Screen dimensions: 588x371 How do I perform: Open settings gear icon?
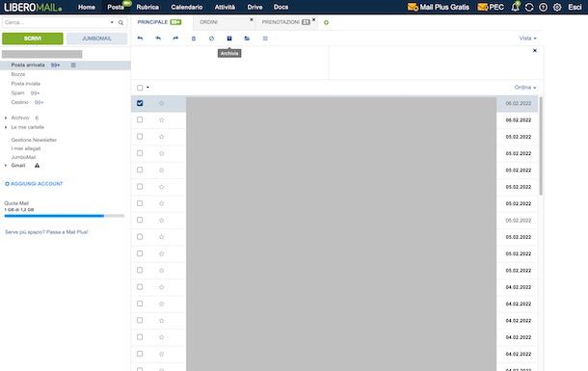point(557,7)
